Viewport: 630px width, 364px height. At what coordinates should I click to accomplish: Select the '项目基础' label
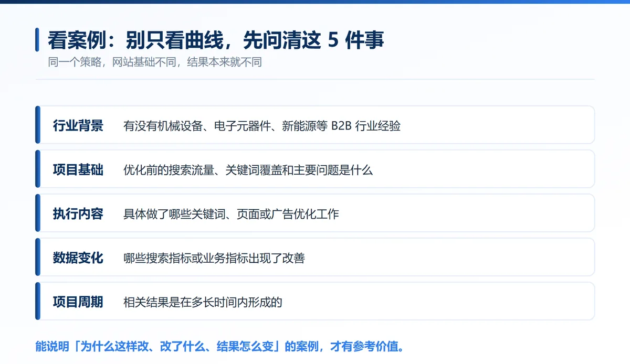click(78, 170)
